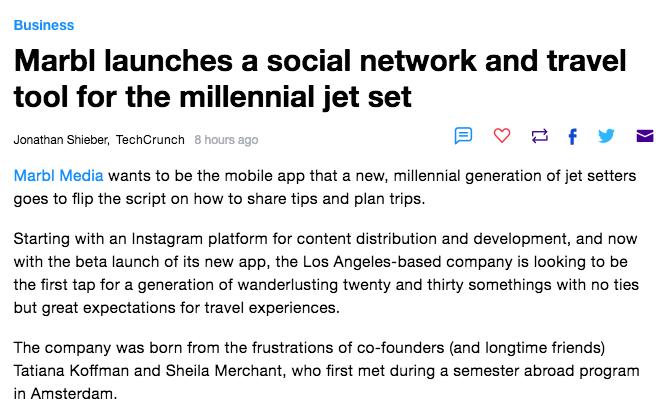This screenshot has width=665, height=404.
Task: Click the Marbl launches article headline
Action: [320, 79]
